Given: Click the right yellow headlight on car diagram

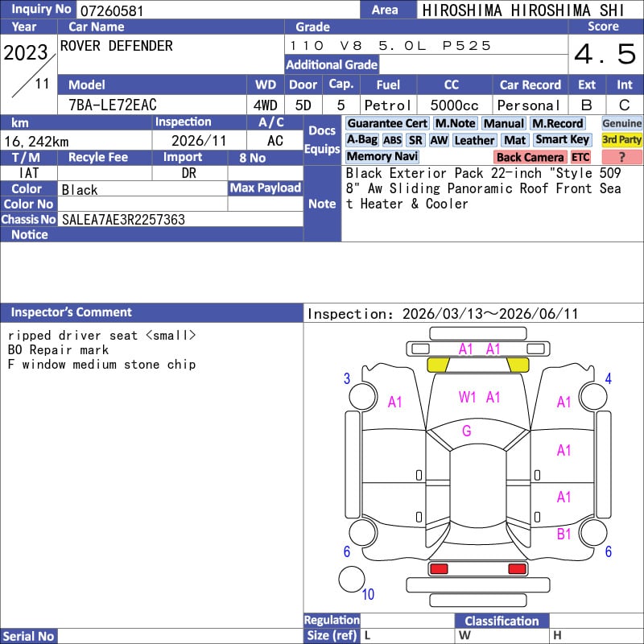Looking at the screenshot, I should (518, 365).
